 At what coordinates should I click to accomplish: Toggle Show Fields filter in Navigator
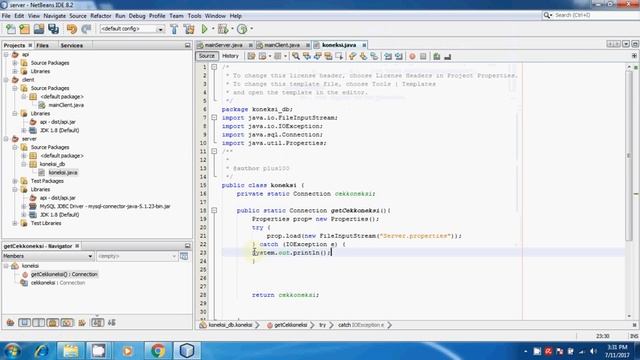point(24,322)
